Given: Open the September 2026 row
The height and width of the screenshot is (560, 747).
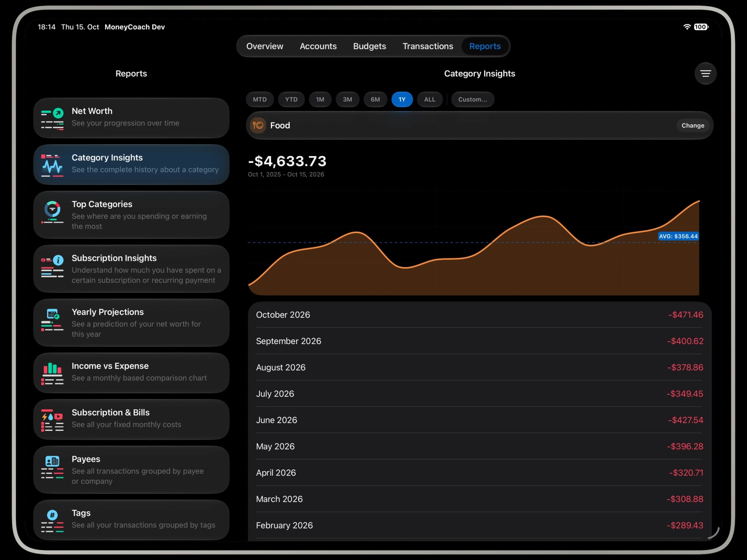Looking at the screenshot, I should (x=480, y=341).
